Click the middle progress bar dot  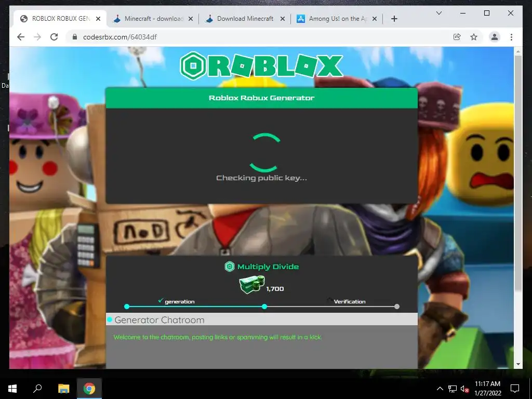tap(264, 307)
